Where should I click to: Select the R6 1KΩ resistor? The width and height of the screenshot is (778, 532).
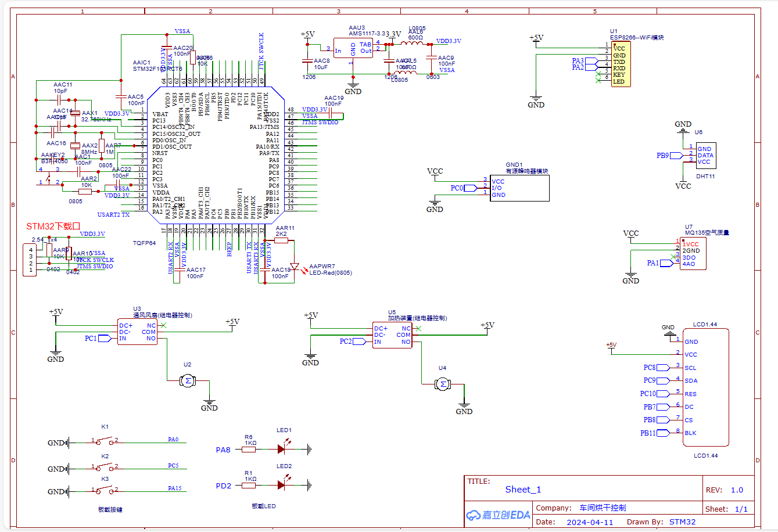[x=250, y=450]
